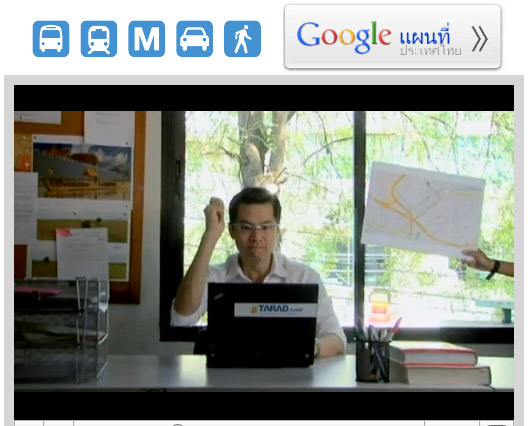Viewport: 528px width, 426px height.
Task: Choose the walking pedestrian icon
Action: pyautogui.click(x=242, y=39)
